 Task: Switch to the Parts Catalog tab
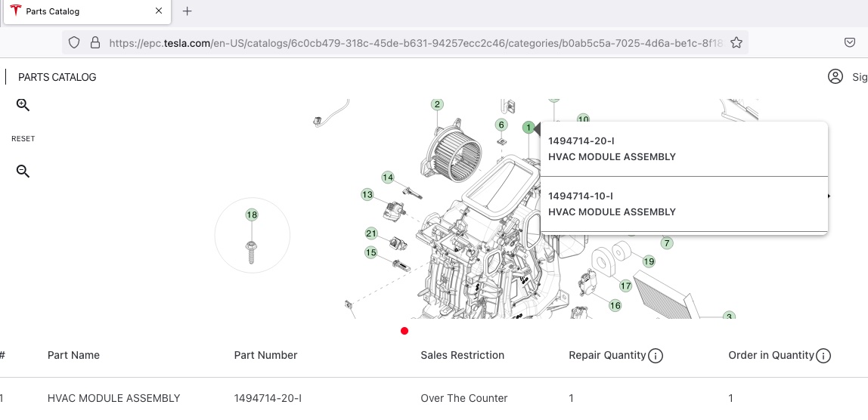click(x=87, y=11)
